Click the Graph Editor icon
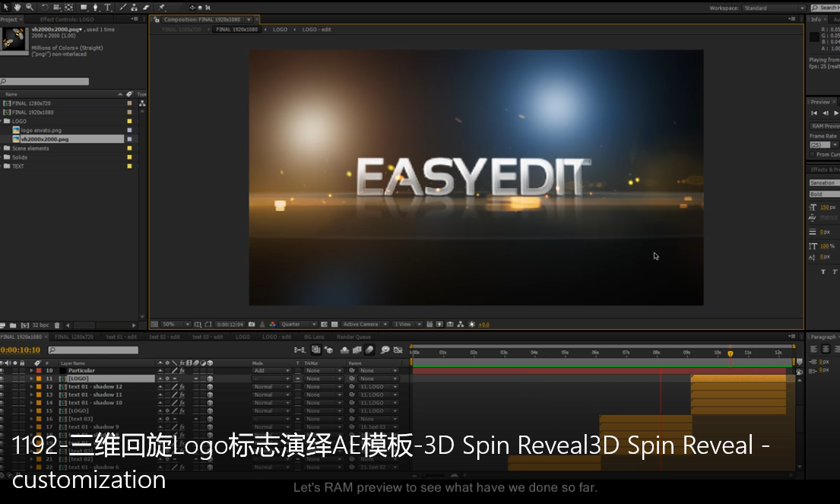Viewport: 840px width, 504px height. click(398, 350)
